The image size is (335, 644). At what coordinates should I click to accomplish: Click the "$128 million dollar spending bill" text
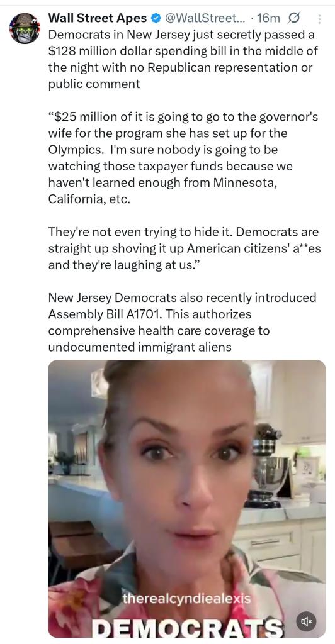(x=139, y=51)
